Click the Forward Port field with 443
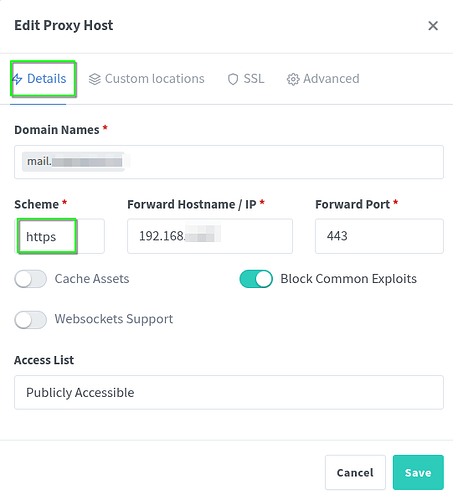 (379, 236)
